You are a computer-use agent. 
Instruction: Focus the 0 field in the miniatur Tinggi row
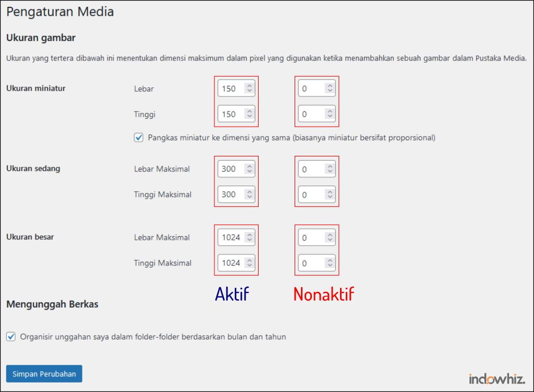coord(317,114)
